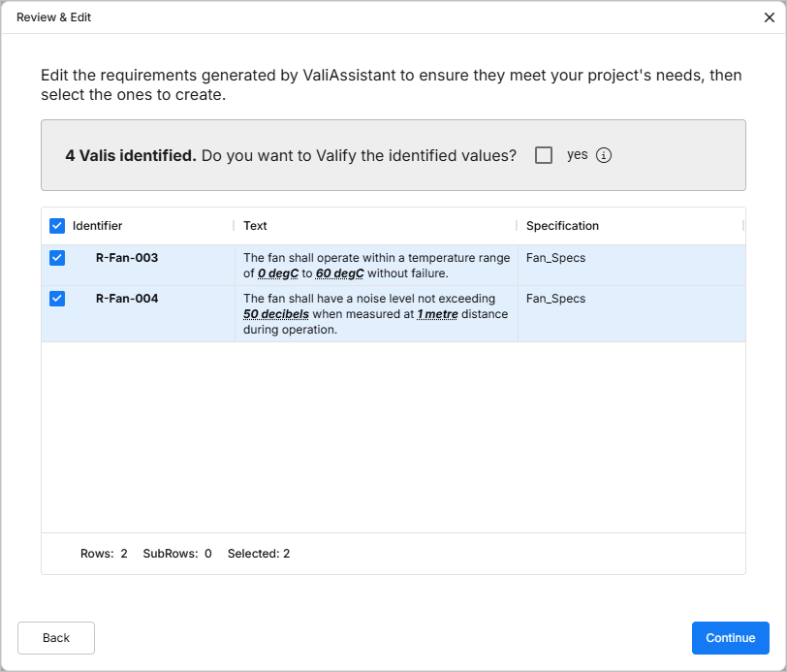Click the Back button
Image resolution: width=787 pixels, height=672 pixels.
click(56, 638)
